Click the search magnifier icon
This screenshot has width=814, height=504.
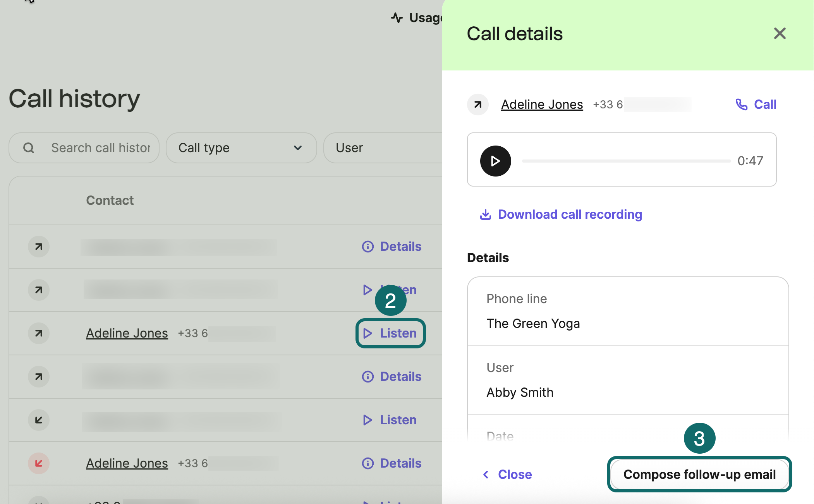pyautogui.click(x=29, y=148)
